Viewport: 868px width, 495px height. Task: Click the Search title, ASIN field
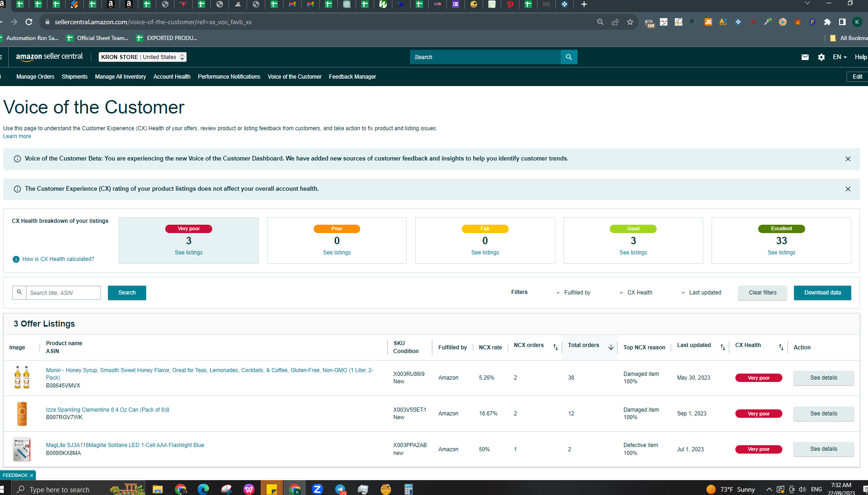(x=63, y=293)
